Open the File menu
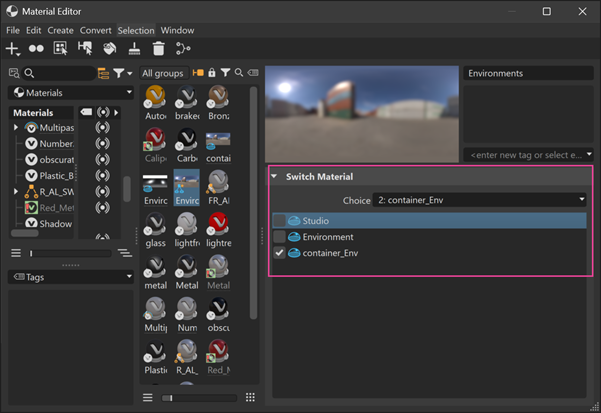 click(x=13, y=30)
